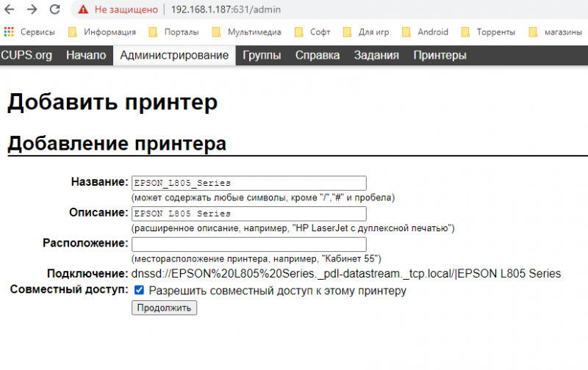Click the hint text mentioning Кабинет 55
This screenshot has height=370, width=588.
tap(256, 258)
